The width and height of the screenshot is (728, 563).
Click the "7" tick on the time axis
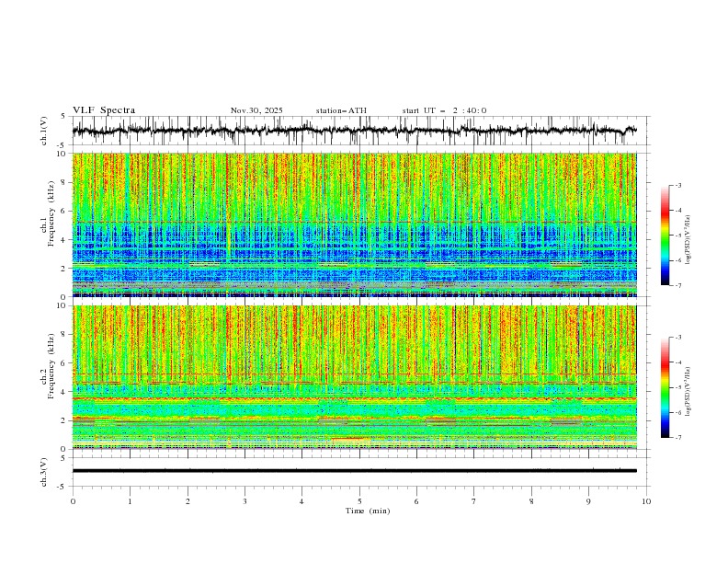click(x=474, y=501)
